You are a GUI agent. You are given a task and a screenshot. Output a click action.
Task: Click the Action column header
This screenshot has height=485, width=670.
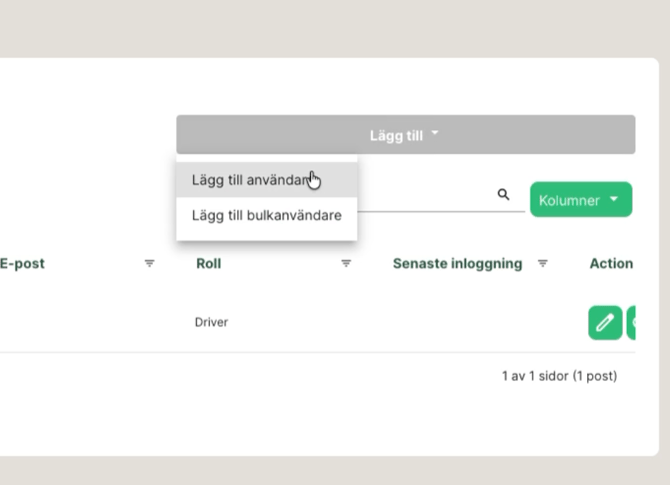611,264
